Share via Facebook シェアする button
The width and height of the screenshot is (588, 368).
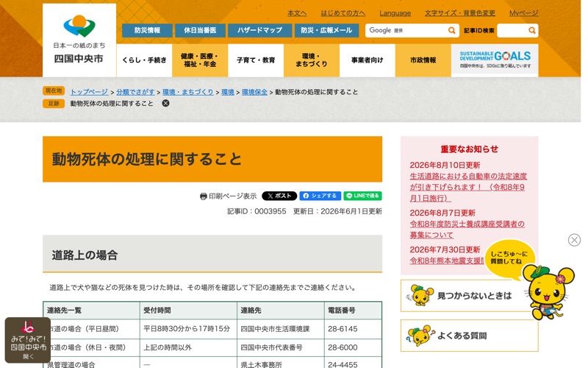pos(320,196)
